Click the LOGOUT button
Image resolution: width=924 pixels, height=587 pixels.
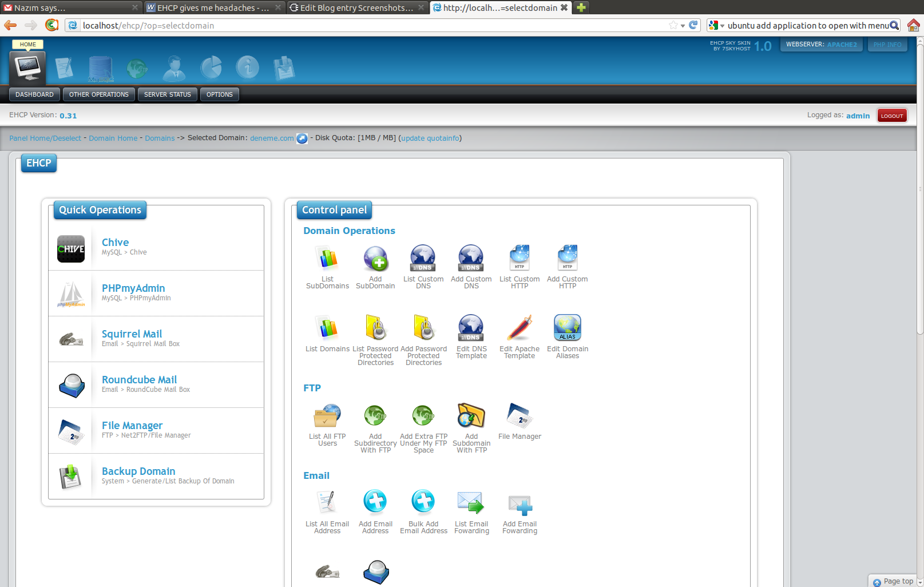coord(891,115)
